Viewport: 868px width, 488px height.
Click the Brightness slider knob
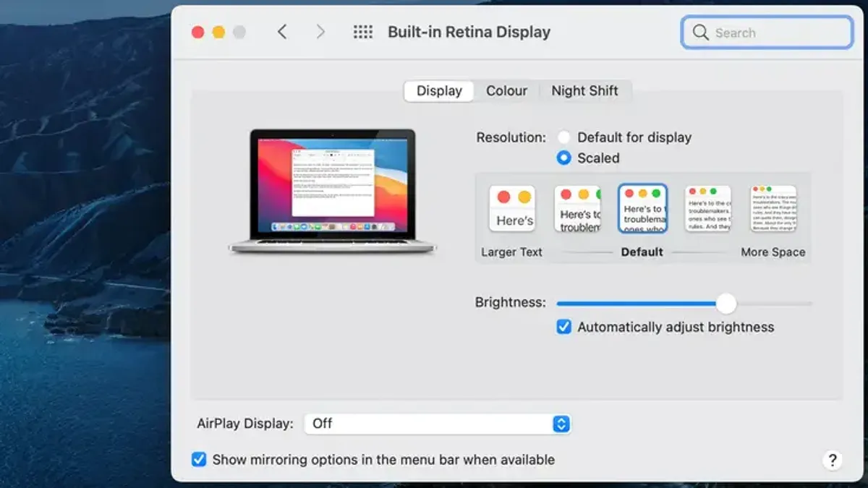tap(726, 304)
